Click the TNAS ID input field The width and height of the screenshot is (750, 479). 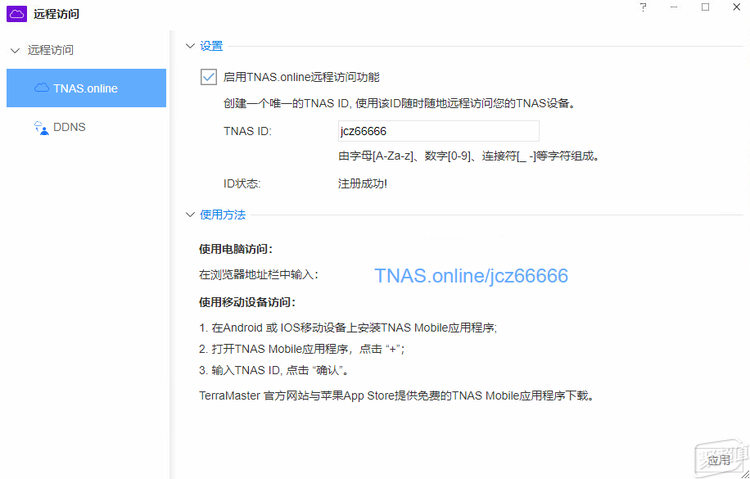click(x=439, y=131)
